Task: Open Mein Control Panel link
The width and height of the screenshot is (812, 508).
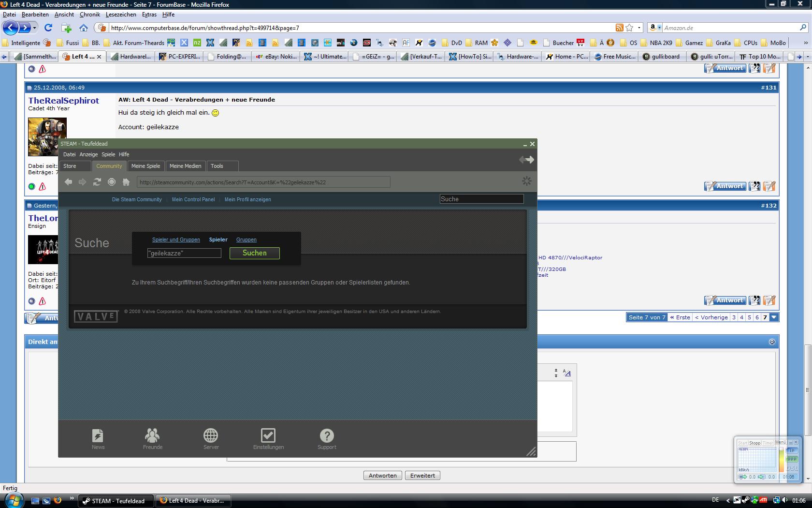Action: [x=193, y=199]
